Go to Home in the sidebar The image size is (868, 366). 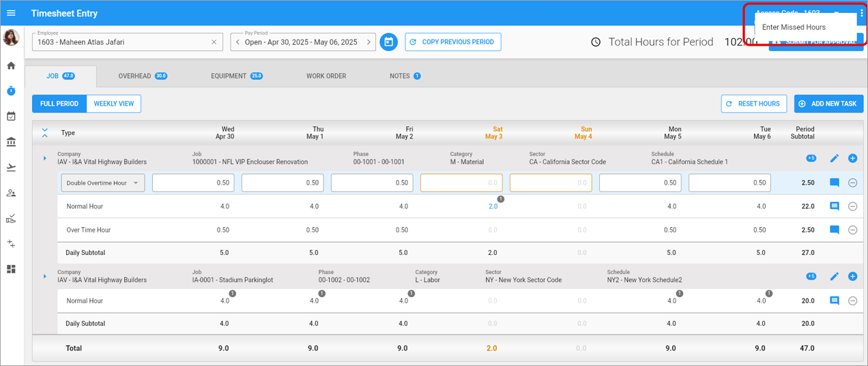point(11,65)
